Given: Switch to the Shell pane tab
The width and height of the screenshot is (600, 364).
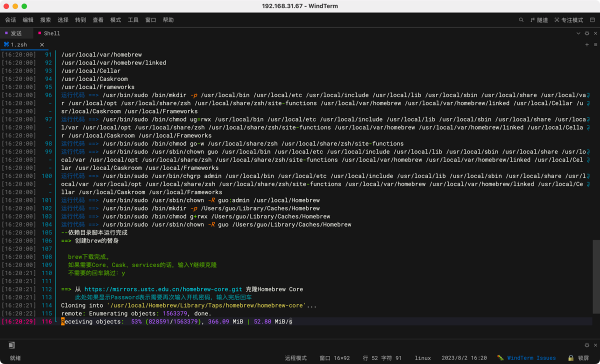Looking at the screenshot, I should [x=49, y=33].
